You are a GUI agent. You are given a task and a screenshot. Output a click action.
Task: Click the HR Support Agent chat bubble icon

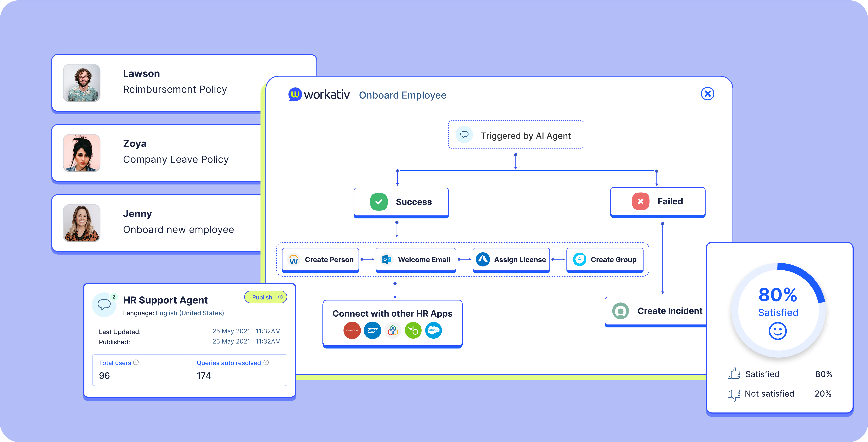[x=104, y=304]
